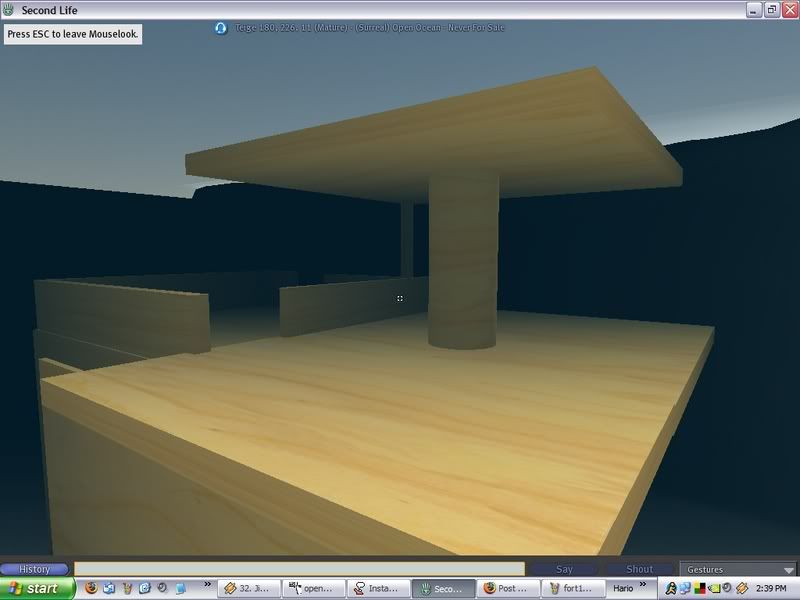
Task: Switch to the 'Post ...' Firefox taskbar item
Action: pyautogui.click(x=509, y=588)
